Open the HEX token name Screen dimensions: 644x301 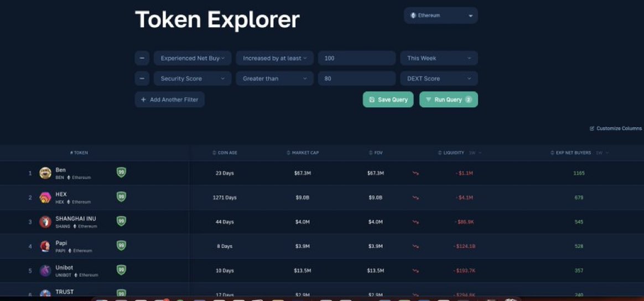pyautogui.click(x=61, y=194)
